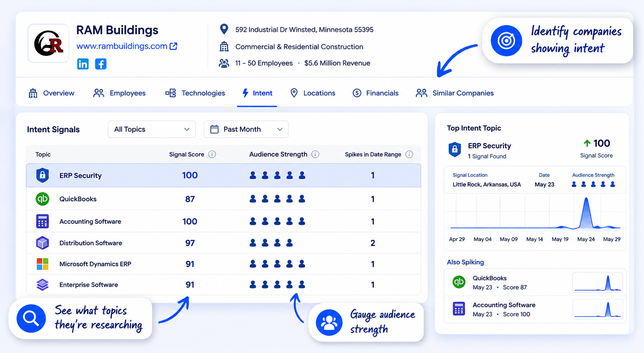
Task: Click the industry building icon
Action: tap(224, 46)
